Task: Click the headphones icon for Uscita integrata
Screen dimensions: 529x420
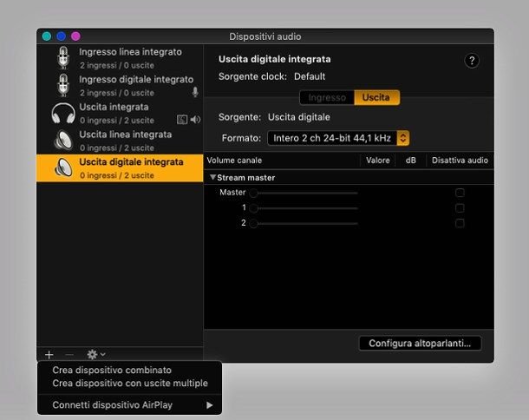Action: point(63,113)
